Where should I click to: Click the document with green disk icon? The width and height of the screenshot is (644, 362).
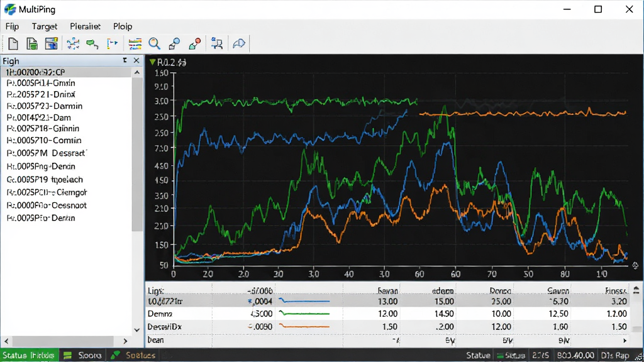click(x=32, y=43)
